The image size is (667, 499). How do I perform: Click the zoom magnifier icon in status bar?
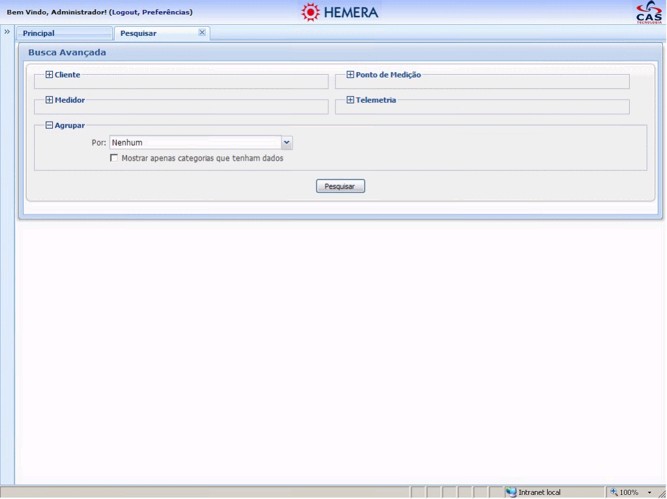point(613,492)
